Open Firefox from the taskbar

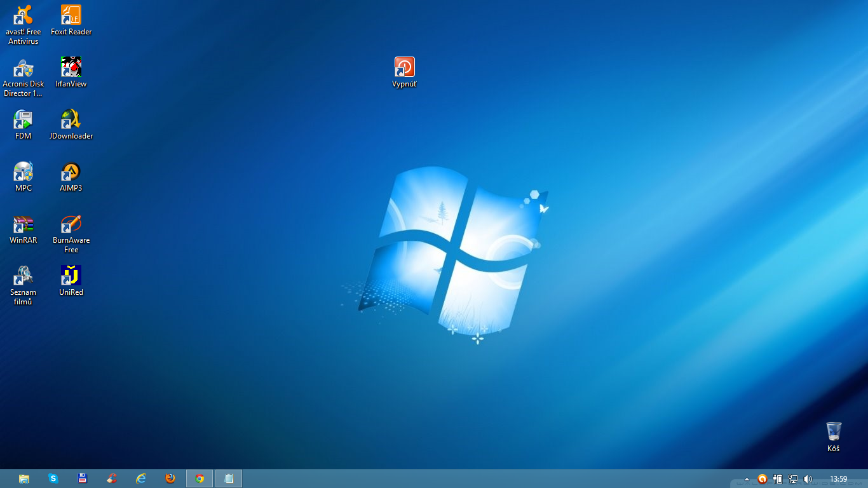point(170,478)
